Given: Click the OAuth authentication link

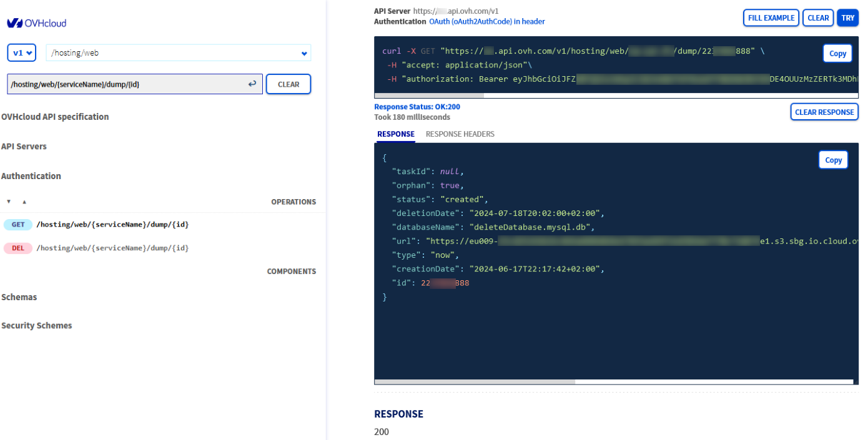Looking at the screenshot, I should tap(486, 22).
